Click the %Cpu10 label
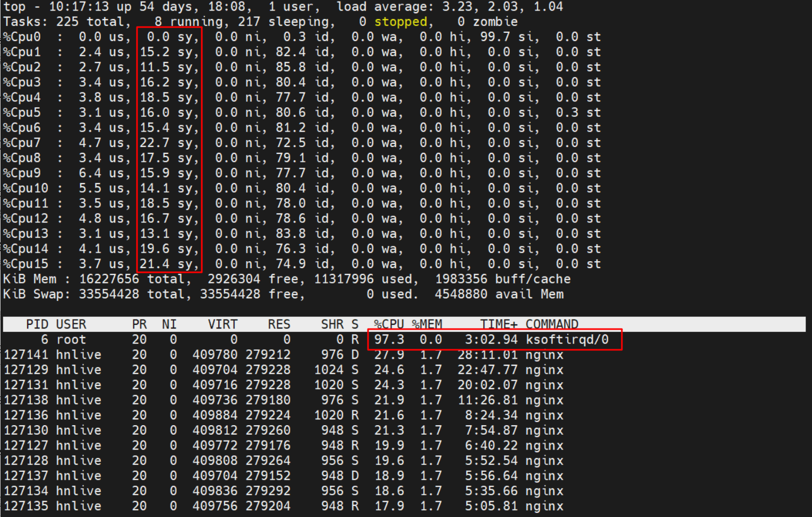The image size is (812, 517). click(25, 188)
